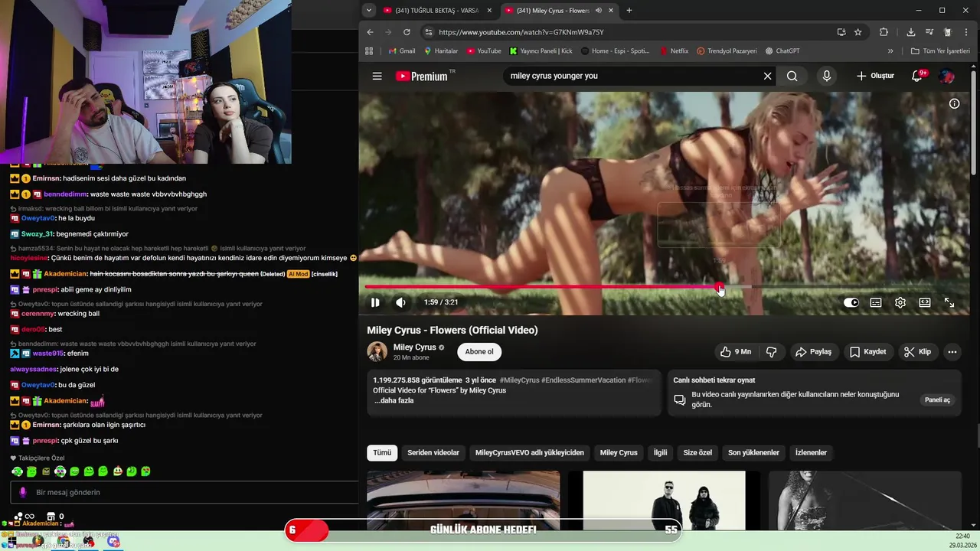Open the #MileyCyrus hashtag link
Screen dimensions: 980x551
(520, 380)
